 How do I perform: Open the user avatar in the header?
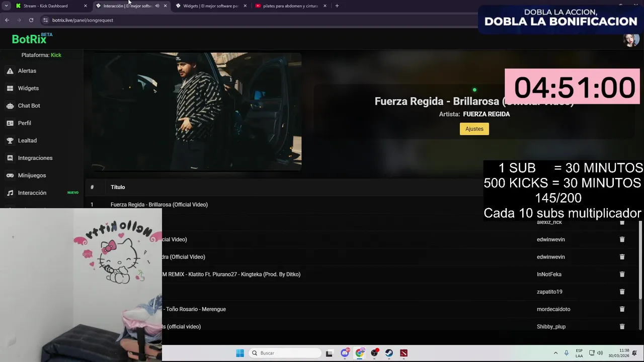(x=630, y=39)
